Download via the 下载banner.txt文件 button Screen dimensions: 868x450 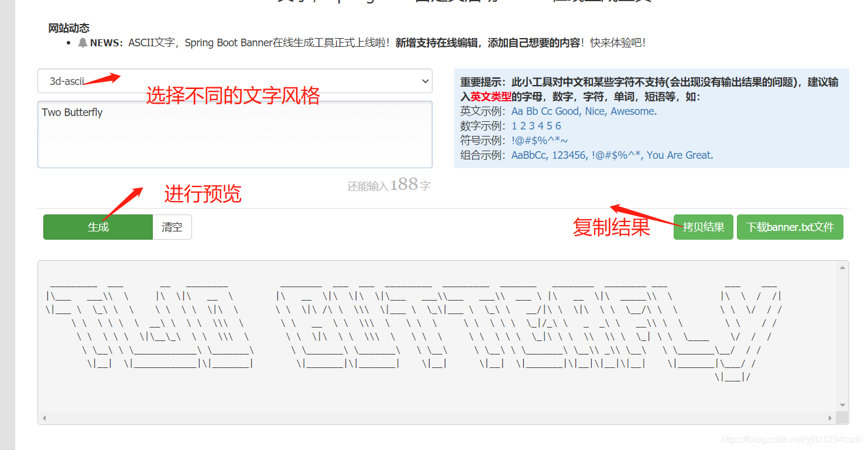pyautogui.click(x=790, y=227)
